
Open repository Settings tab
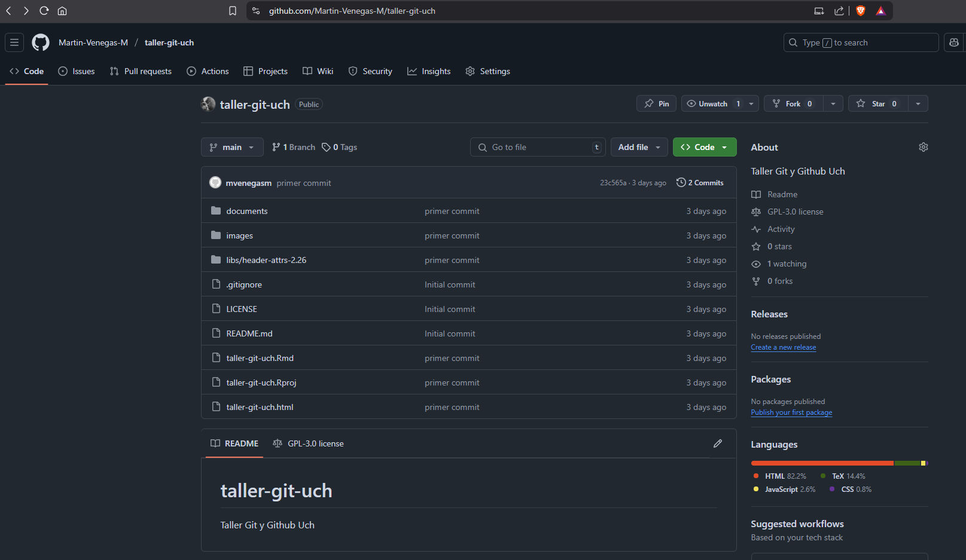pyautogui.click(x=488, y=71)
